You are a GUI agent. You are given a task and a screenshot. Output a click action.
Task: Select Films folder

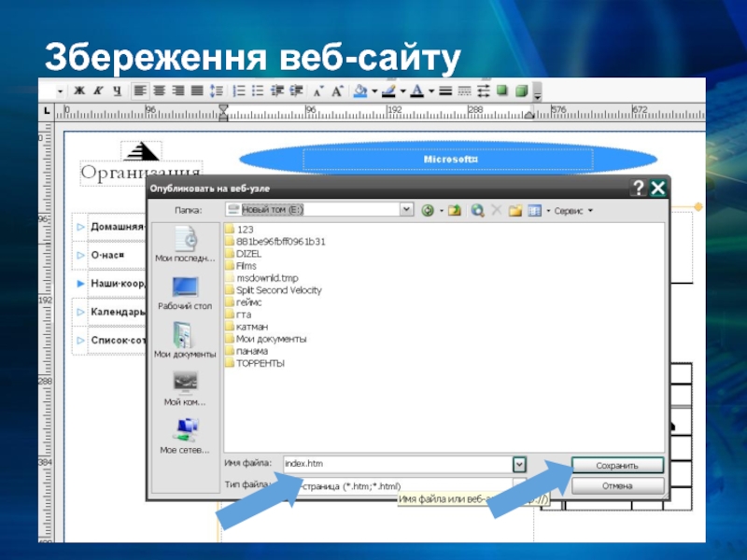click(241, 266)
